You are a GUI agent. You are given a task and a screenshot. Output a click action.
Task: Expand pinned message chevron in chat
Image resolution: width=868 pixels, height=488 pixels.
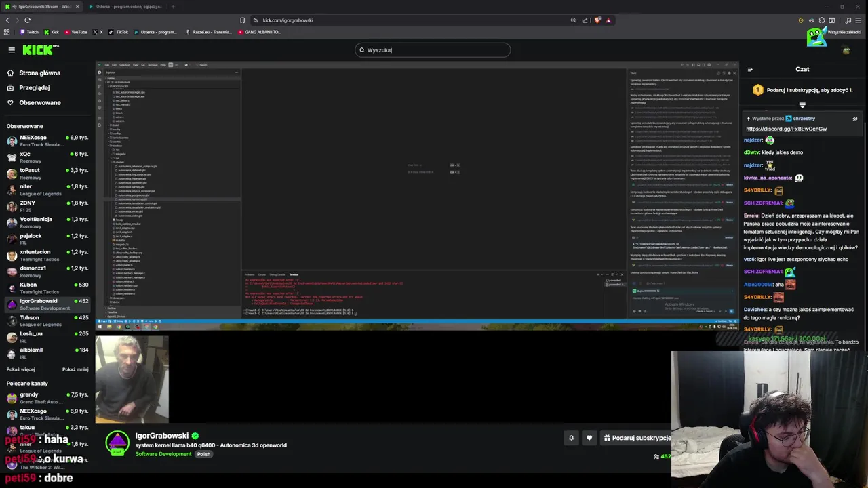pos(802,105)
